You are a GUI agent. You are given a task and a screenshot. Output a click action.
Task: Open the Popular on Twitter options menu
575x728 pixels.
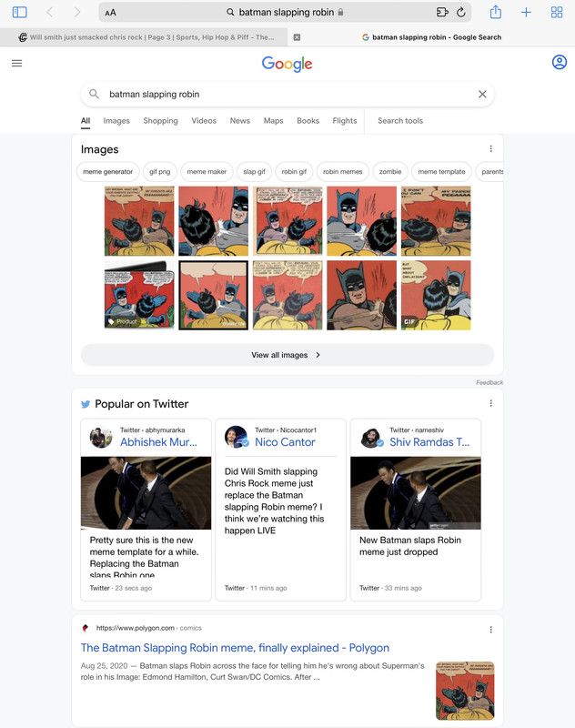pos(490,403)
